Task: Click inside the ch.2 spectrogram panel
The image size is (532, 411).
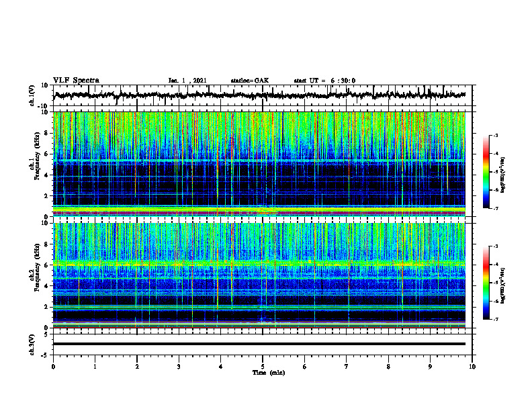Action: (x=259, y=275)
